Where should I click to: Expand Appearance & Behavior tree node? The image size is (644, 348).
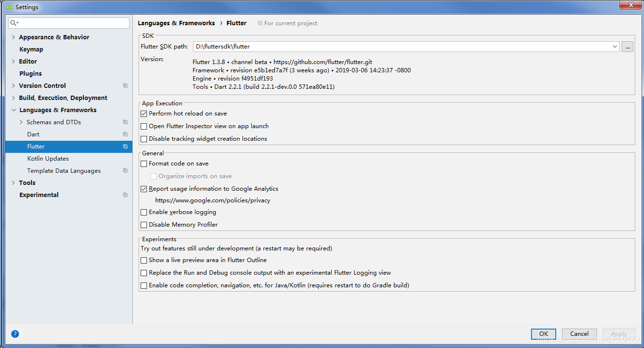(x=13, y=37)
